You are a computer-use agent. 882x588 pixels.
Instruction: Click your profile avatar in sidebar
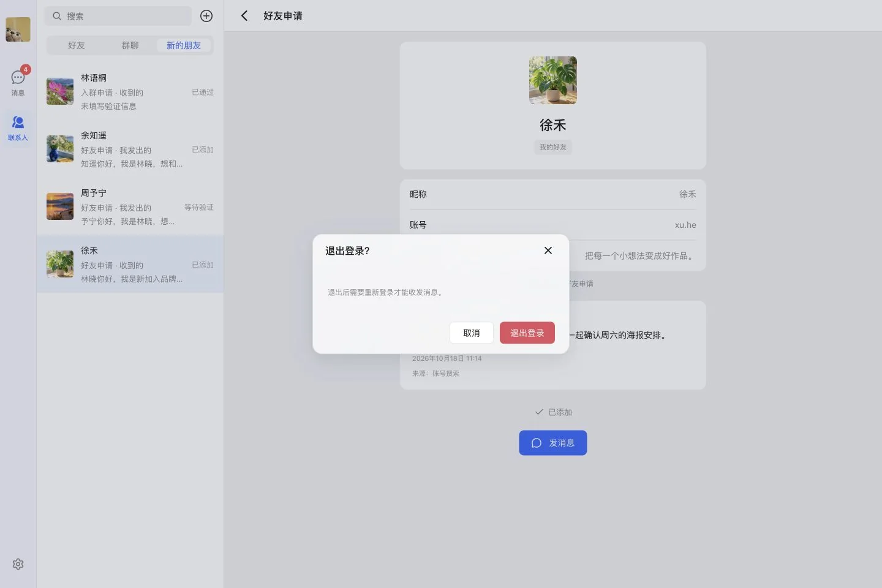[x=18, y=29]
